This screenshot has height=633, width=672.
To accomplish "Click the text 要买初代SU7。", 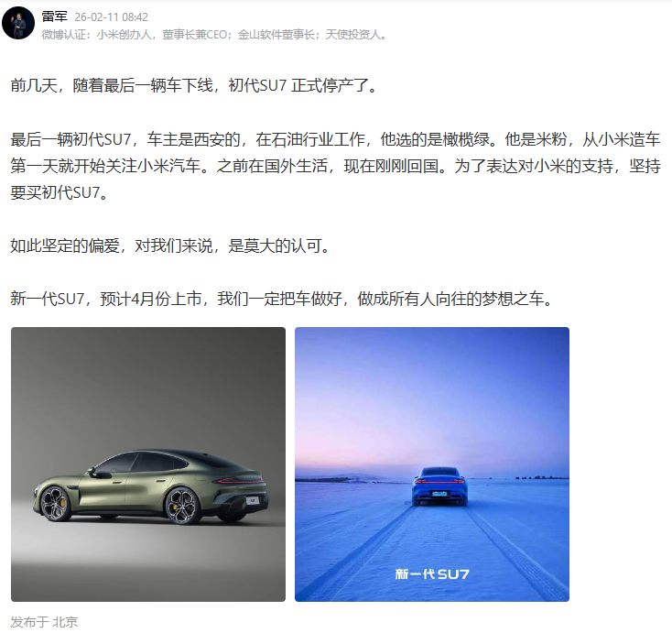I will tap(60, 192).
